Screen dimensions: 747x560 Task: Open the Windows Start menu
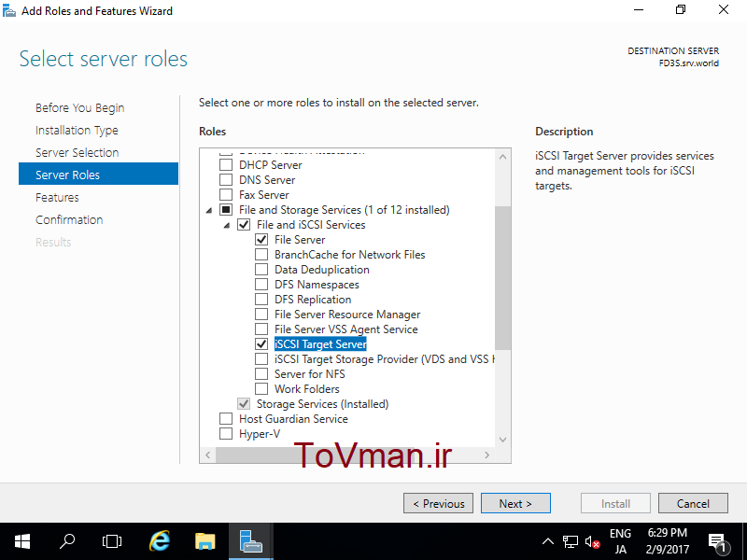pos(21,541)
